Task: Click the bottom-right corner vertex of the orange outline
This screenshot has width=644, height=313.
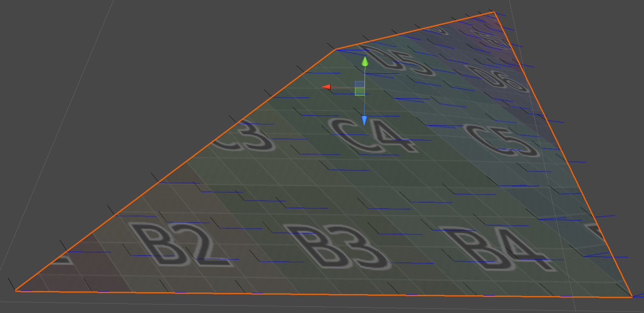Action: [631, 297]
